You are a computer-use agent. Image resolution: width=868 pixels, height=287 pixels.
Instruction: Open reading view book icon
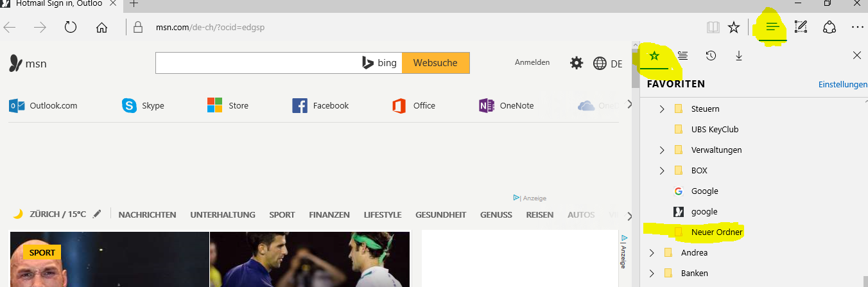713,28
